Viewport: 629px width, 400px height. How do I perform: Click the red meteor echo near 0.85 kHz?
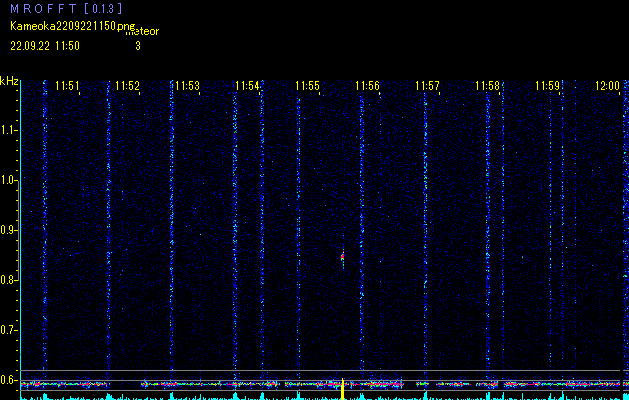click(343, 256)
